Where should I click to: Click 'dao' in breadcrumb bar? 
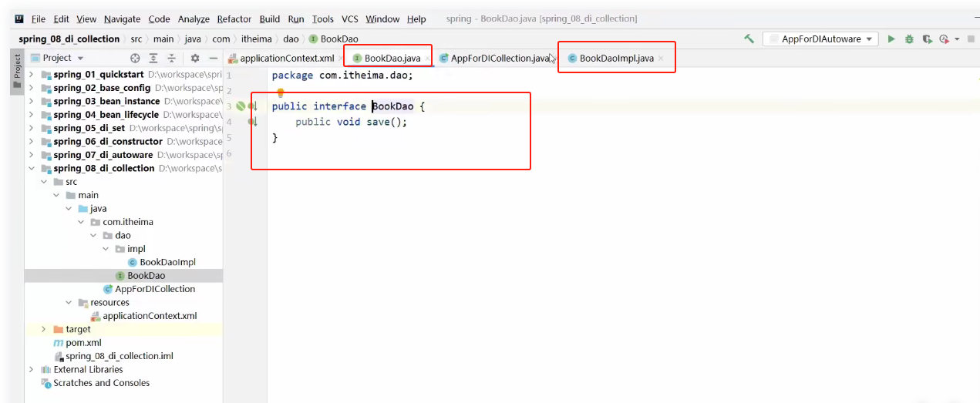[x=291, y=39]
